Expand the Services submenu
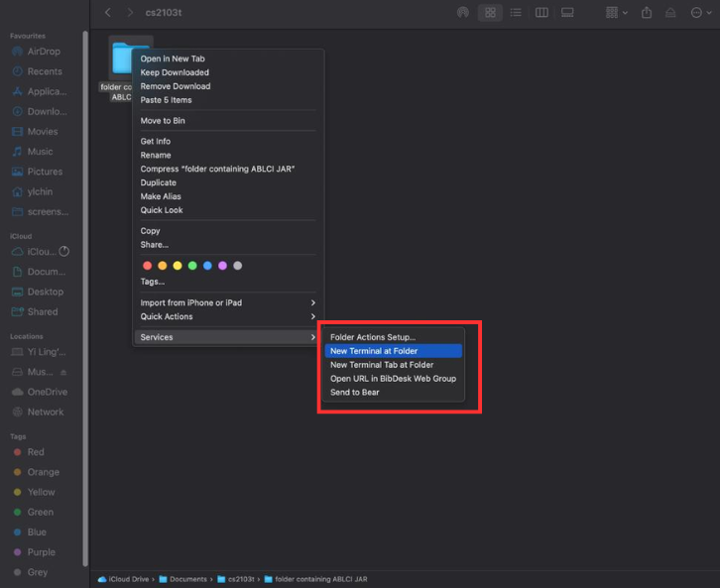Screen dimensions: 720x588 coord(228,337)
